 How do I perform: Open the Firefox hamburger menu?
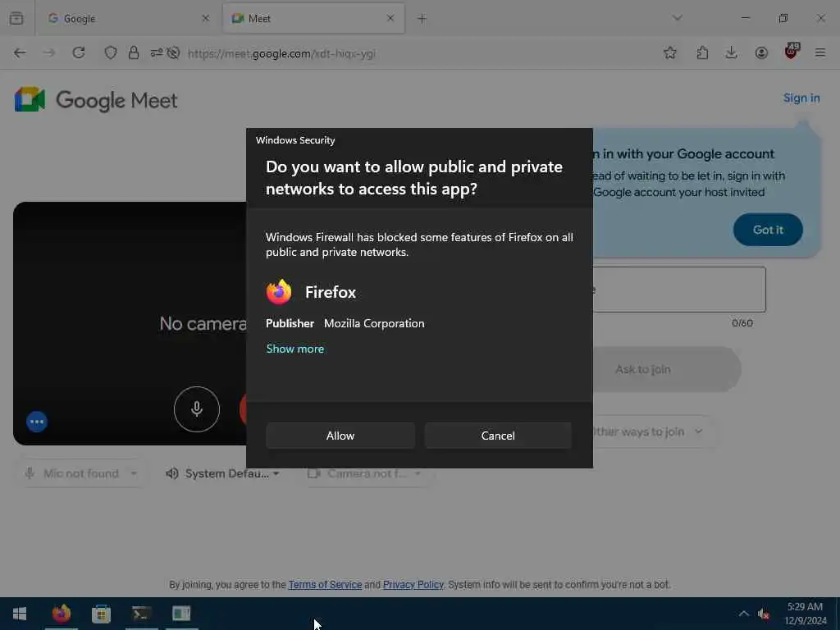[x=820, y=53]
